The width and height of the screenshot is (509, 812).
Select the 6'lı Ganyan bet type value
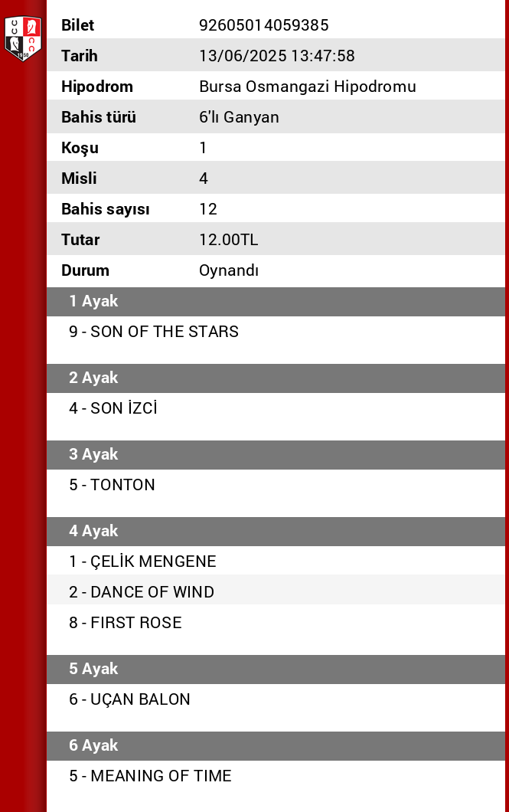239,117
